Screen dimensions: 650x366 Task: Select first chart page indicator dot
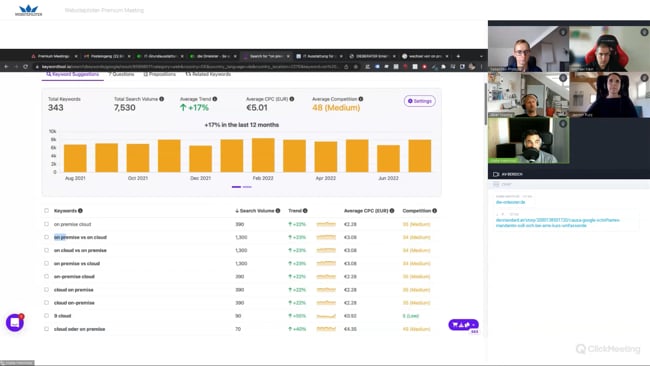coord(236,187)
